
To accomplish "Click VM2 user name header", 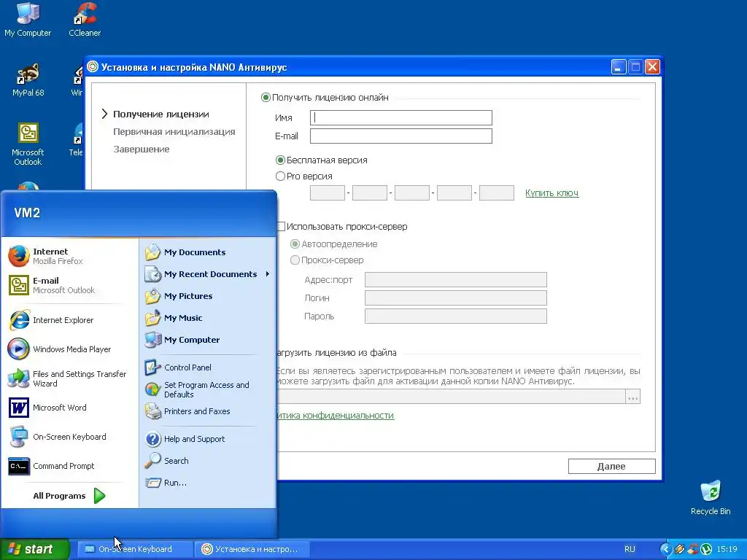I will click(x=27, y=213).
